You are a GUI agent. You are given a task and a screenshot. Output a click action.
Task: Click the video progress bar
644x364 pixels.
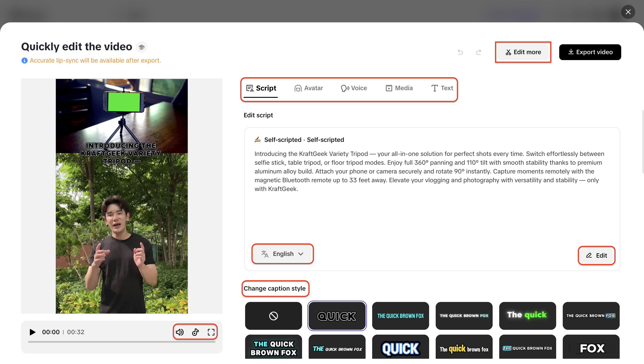tap(122, 341)
